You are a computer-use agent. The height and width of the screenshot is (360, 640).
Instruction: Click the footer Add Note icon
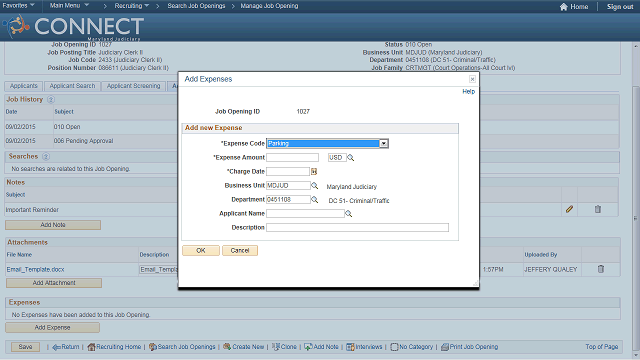pos(308,347)
